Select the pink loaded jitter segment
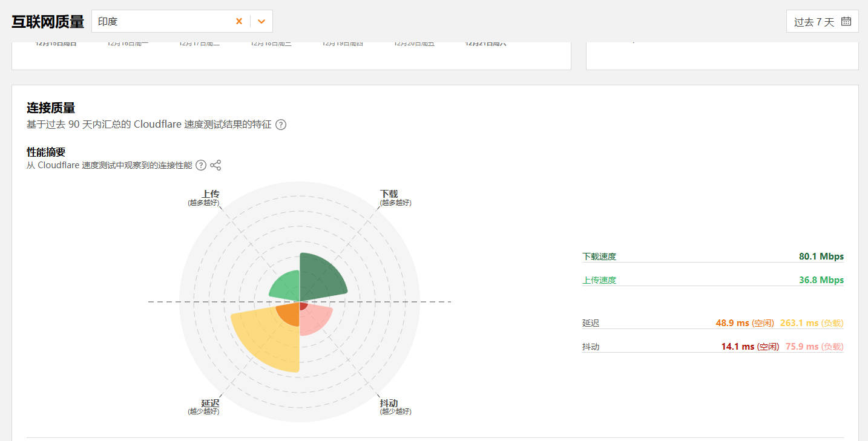Viewport: 868px width, 441px height. (318, 321)
